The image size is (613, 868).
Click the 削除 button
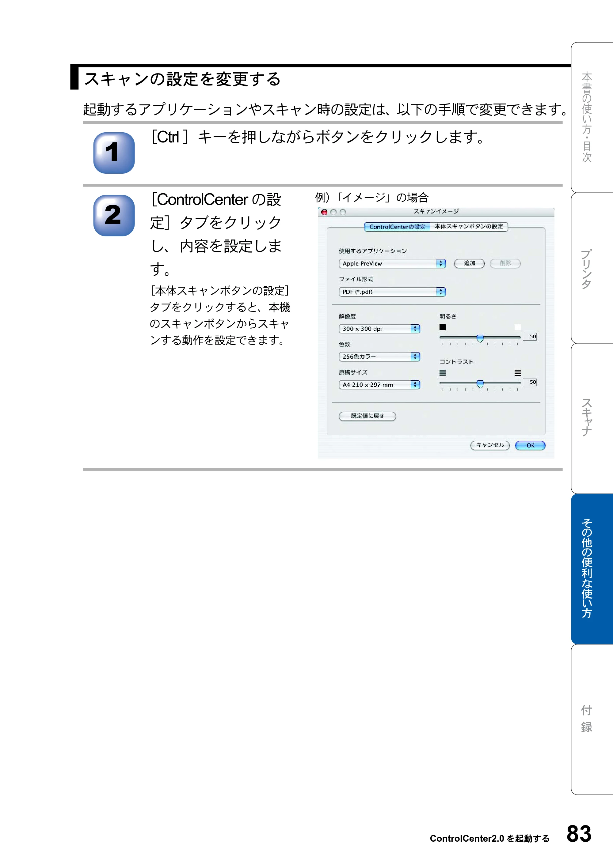[x=505, y=263]
